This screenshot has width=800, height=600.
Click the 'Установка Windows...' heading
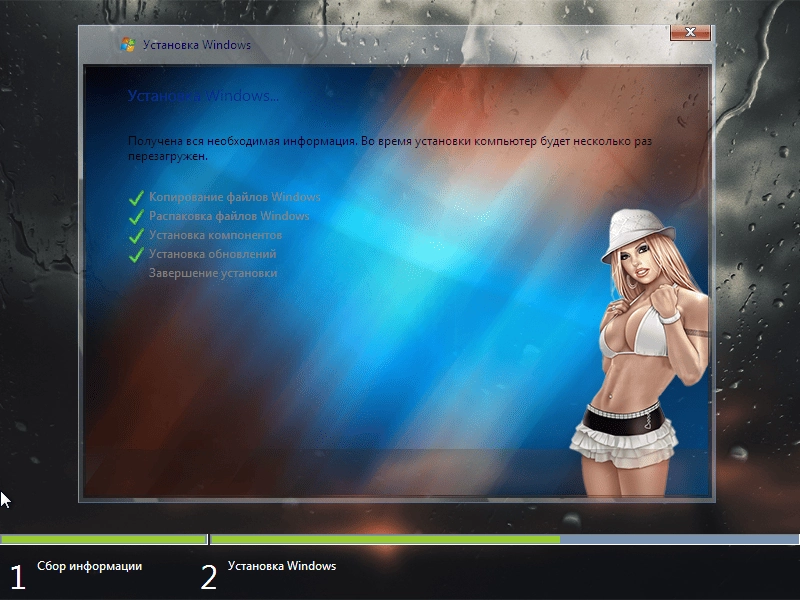[x=203, y=96]
